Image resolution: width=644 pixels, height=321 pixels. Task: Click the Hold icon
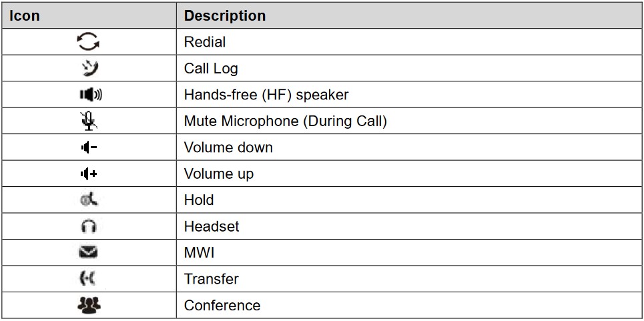coord(88,200)
